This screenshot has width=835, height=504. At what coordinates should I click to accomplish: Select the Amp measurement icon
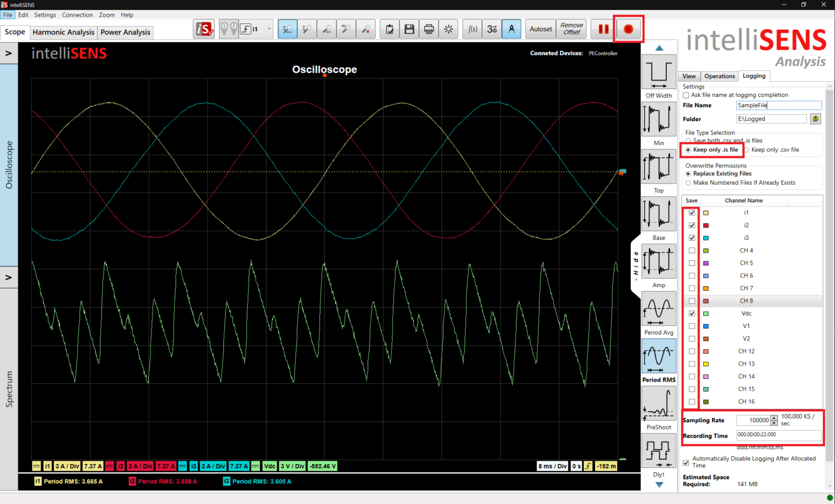(x=659, y=261)
